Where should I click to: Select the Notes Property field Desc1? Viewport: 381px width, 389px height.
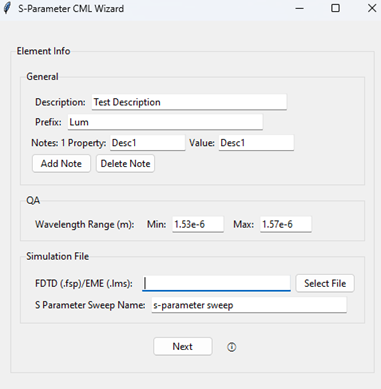click(x=148, y=143)
